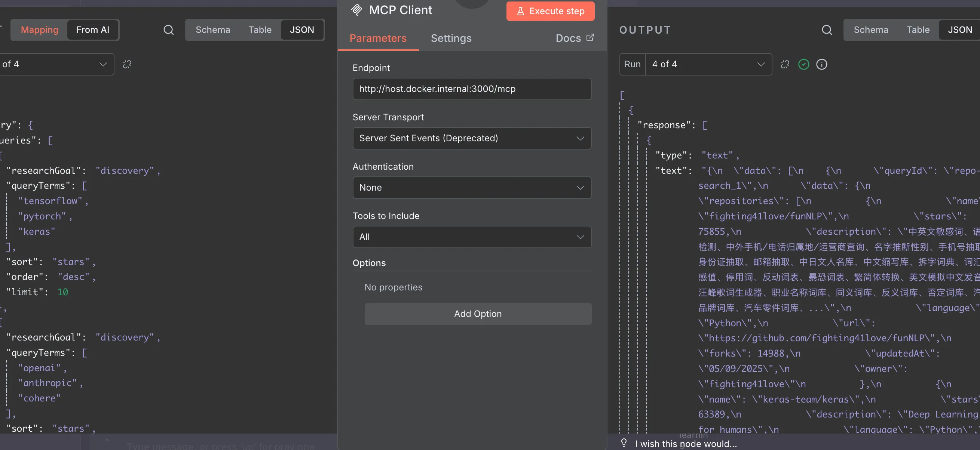
Task: Click the Endpoint URL input field
Action: [x=472, y=89]
